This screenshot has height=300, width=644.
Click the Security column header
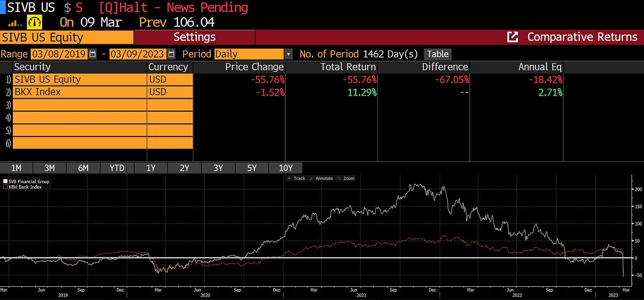80,67
